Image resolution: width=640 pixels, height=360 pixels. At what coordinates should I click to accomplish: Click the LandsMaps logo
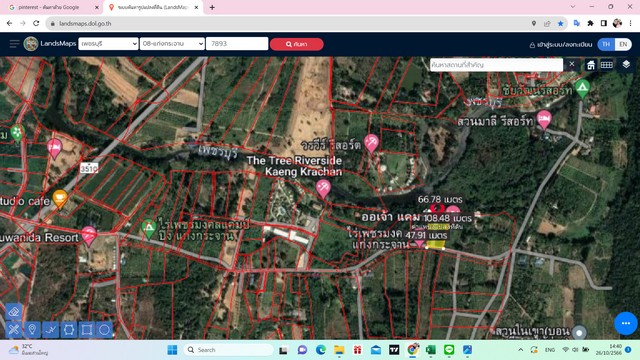[31, 44]
